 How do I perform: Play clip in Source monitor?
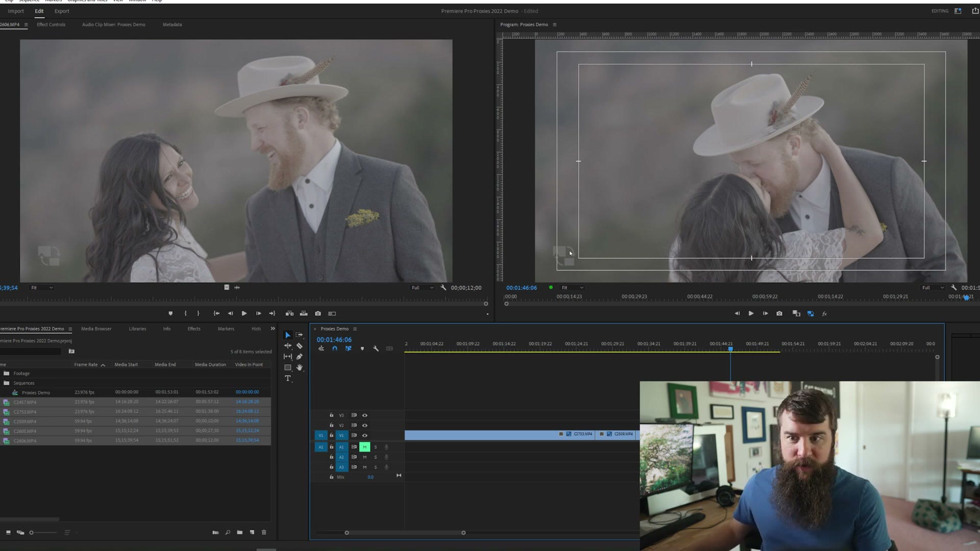pyautogui.click(x=244, y=313)
